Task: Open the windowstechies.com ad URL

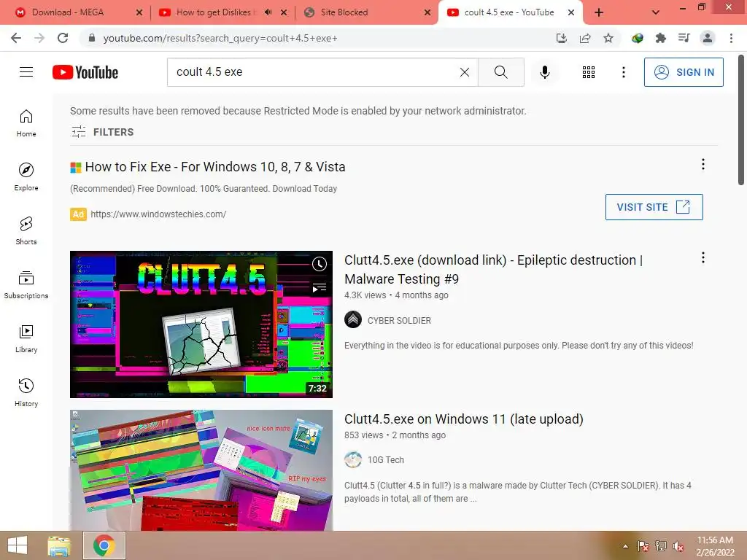Action: tap(158, 214)
